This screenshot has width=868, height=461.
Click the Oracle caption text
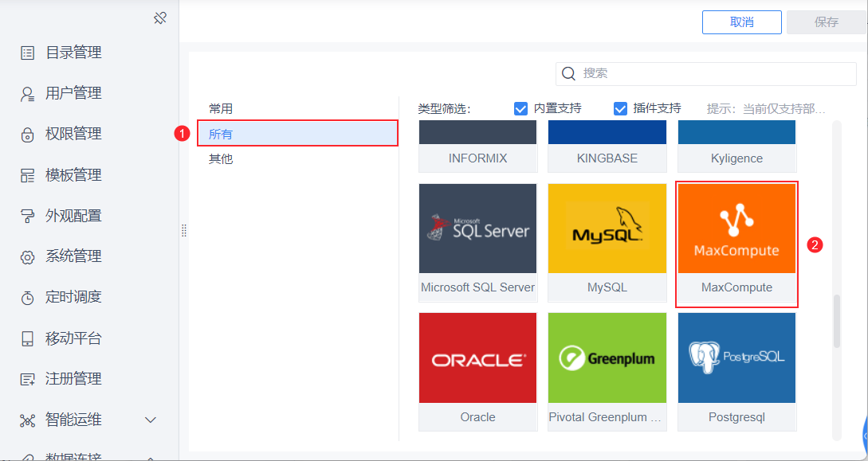[477, 417]
